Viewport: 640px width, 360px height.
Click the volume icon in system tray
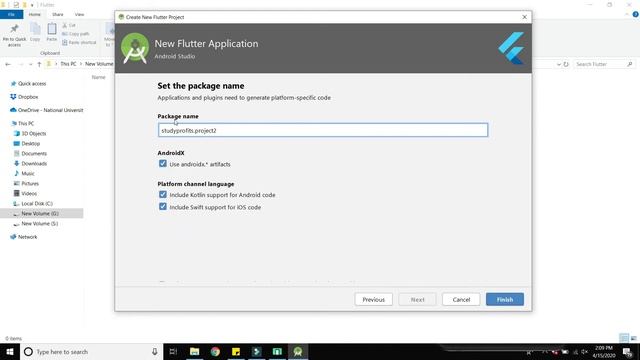coord(584,352)
